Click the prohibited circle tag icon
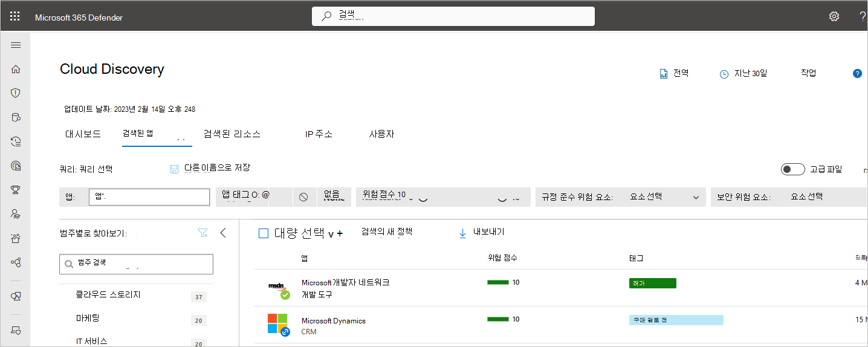 303,196
